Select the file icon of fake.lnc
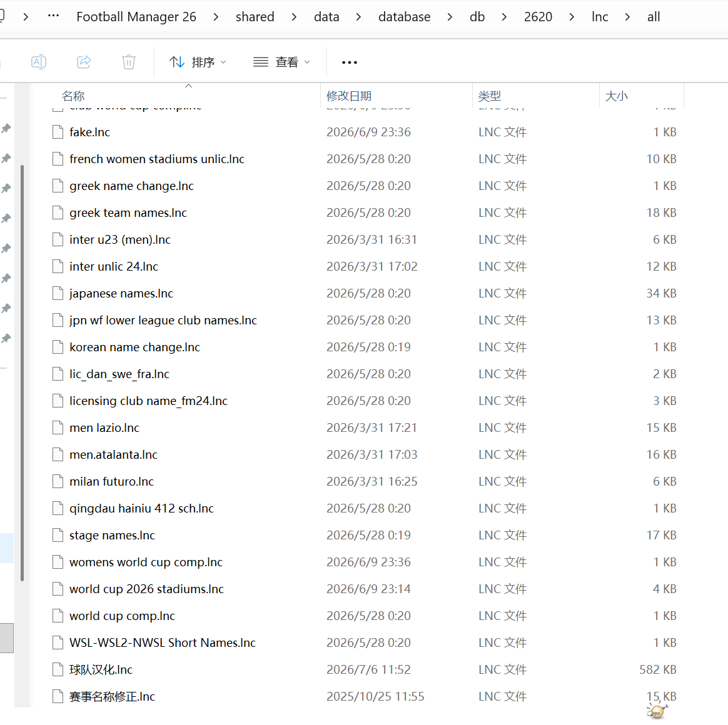Image resolution: width=728 pixels, height=725 pixels. 58,132
